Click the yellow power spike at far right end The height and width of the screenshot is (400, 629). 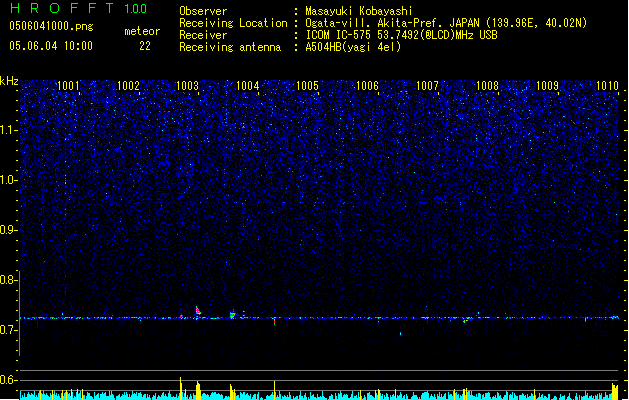[615, 391]
